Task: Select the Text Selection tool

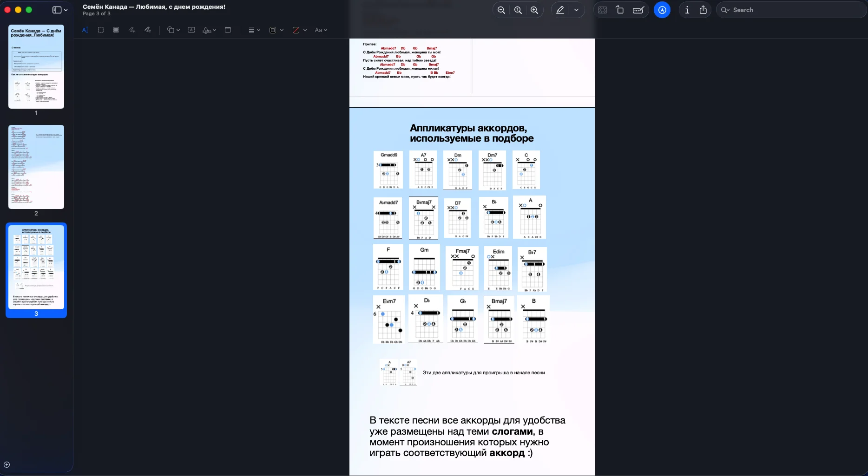Action: (x=85, y=30)
